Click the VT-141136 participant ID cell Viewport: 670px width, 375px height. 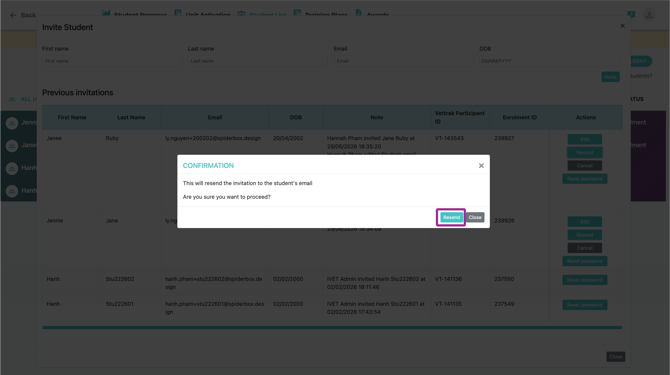coord(448,279)
